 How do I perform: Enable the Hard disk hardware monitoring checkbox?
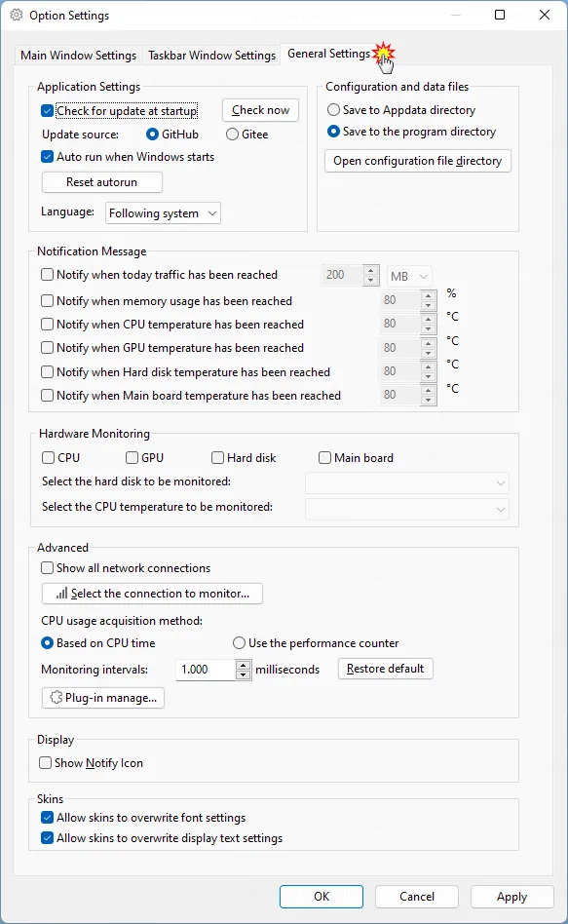click(x=217, y=458)
